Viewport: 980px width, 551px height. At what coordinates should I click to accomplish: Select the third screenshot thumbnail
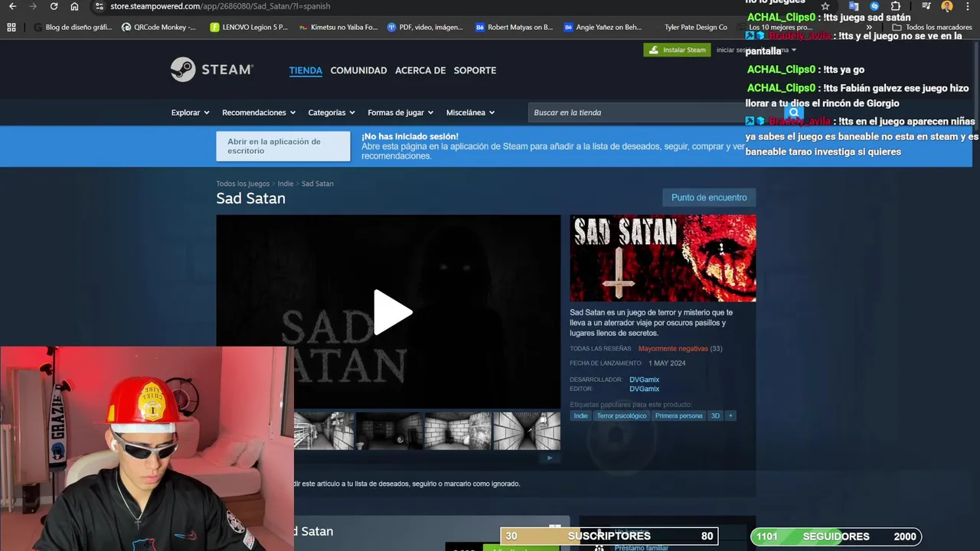coord(458,431)
